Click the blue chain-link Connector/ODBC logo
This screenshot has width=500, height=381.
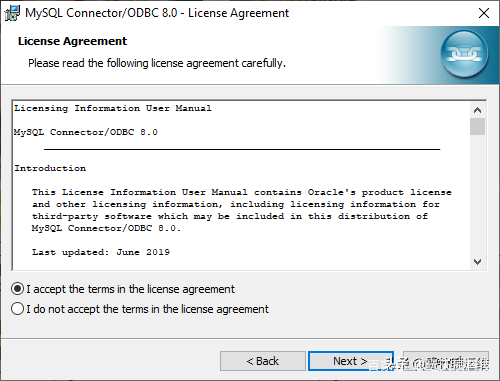tap(464, 54)
